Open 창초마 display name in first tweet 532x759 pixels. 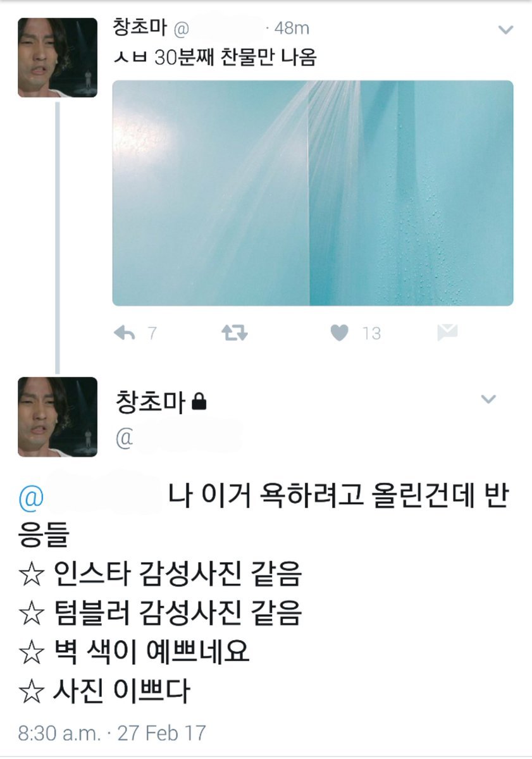click(x=139, y=28)
